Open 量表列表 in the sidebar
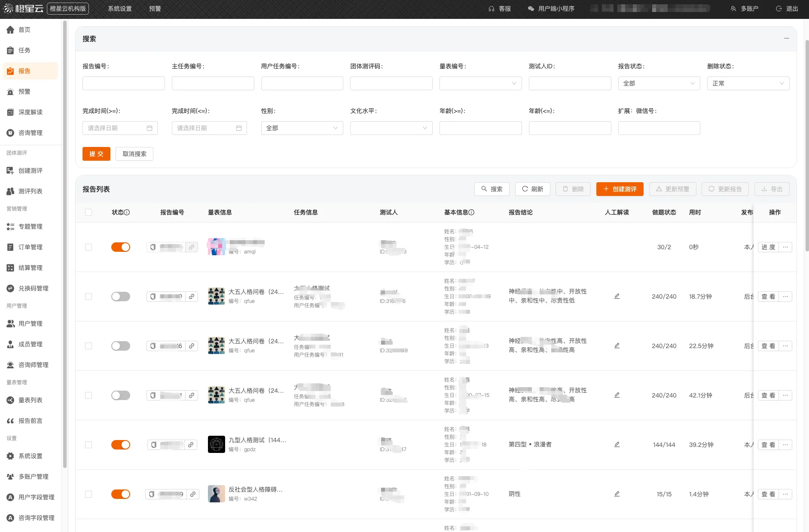This screenshot has height=532, width=809. click(30, 400)
